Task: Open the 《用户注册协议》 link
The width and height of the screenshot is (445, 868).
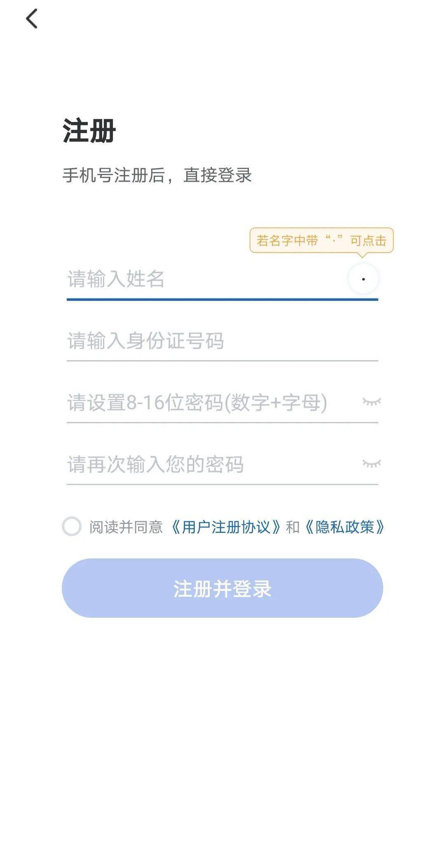Action: 226,527
